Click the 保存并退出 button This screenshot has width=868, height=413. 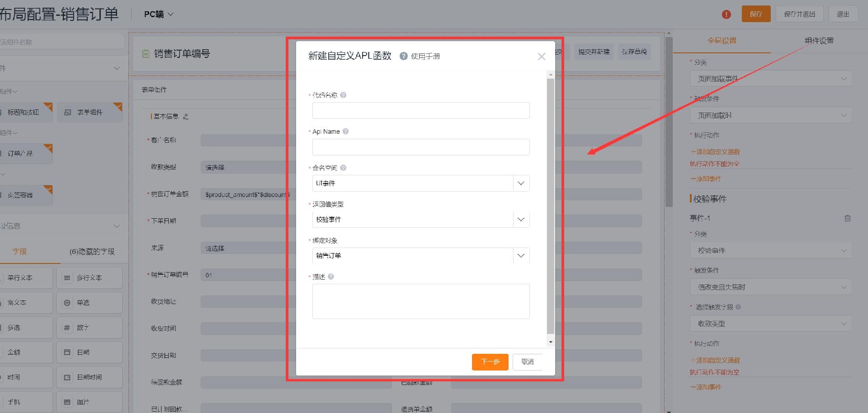click(x=799, y=14)
